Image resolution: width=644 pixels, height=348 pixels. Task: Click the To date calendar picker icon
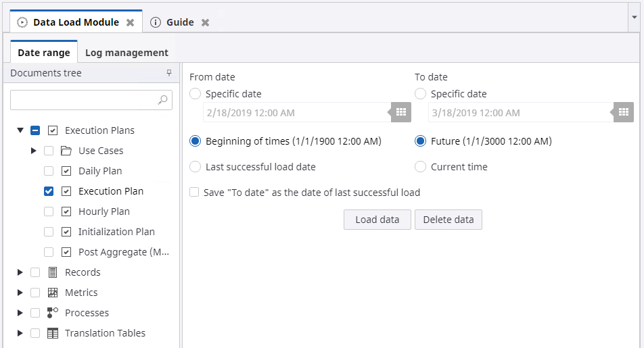coord(624,112)
